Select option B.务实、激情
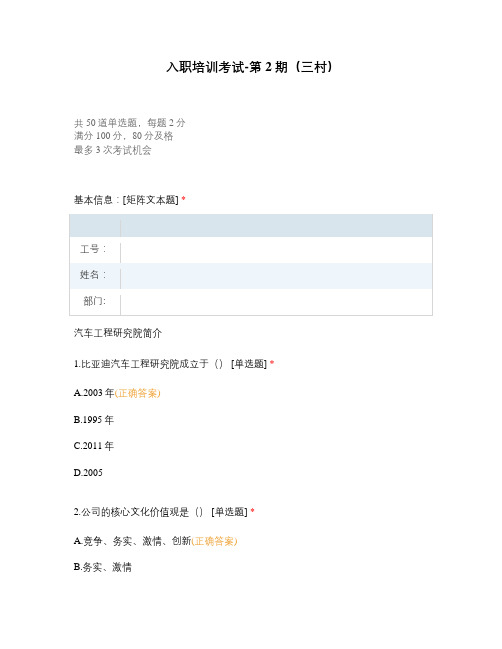Image resolution: width=502 pixels, height=649 pixels. pos(103,567)
